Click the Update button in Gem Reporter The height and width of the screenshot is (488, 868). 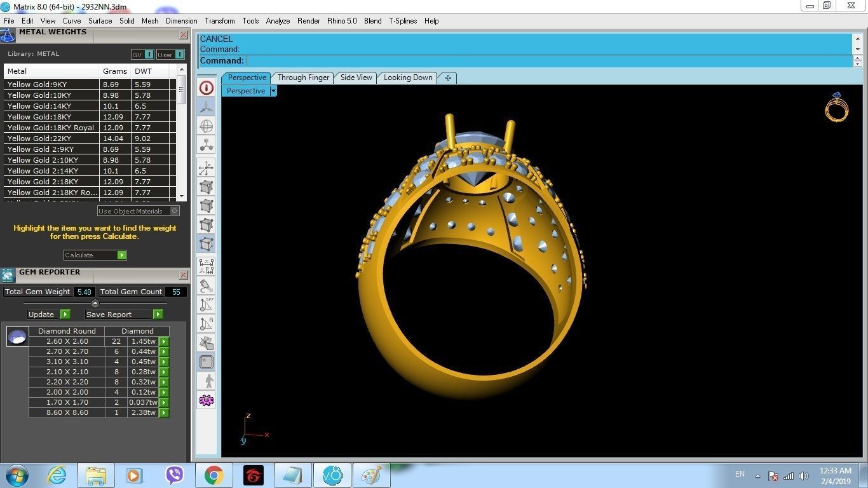pos(48,315)
